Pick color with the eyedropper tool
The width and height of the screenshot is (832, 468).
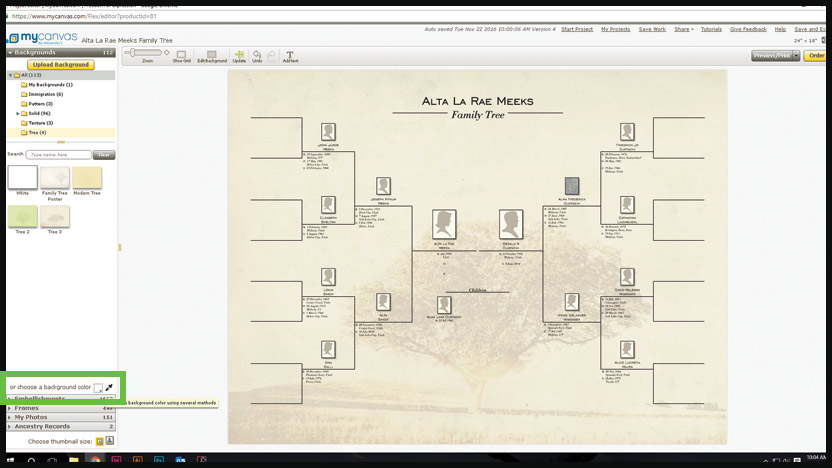(109, 387)
